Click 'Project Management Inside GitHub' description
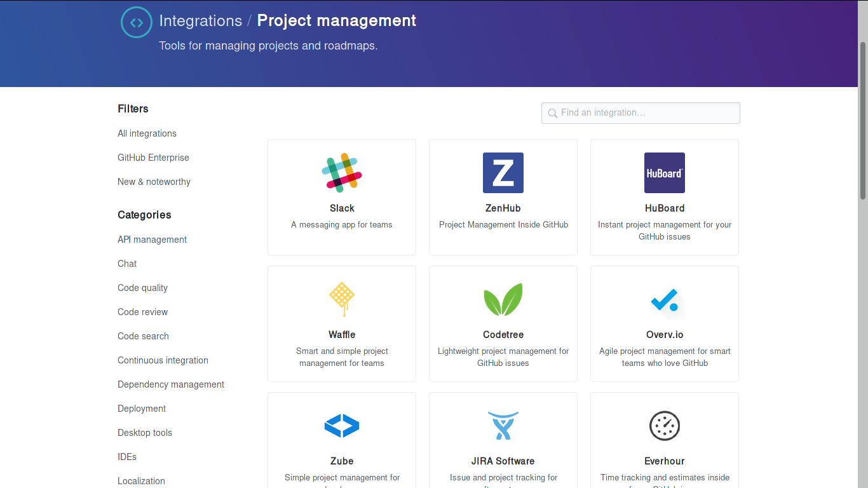 point(503,225)
